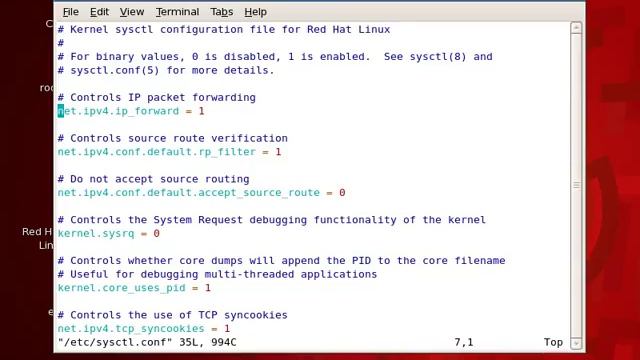This screenshot has height=360, width=640.
Task: Click the "/etc/sysctl.conf" 35L, 994C status text
Action: 147,342
